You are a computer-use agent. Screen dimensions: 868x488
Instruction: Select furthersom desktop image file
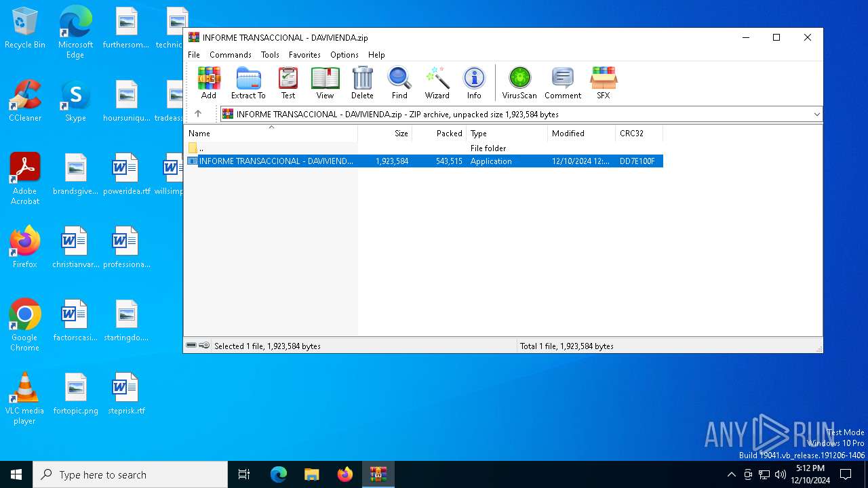pos(126,28)
